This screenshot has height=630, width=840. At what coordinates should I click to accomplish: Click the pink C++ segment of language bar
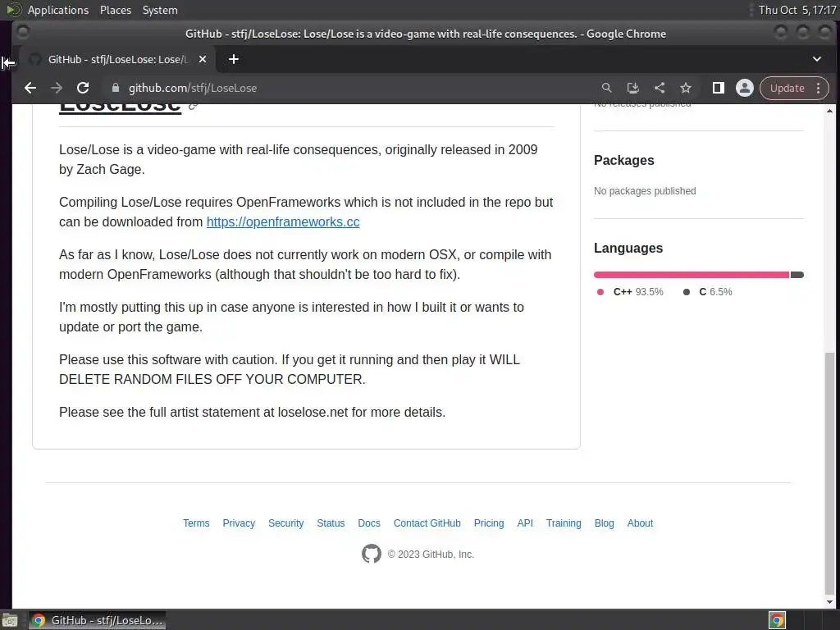pyautogui.click(x=692, y=275)
